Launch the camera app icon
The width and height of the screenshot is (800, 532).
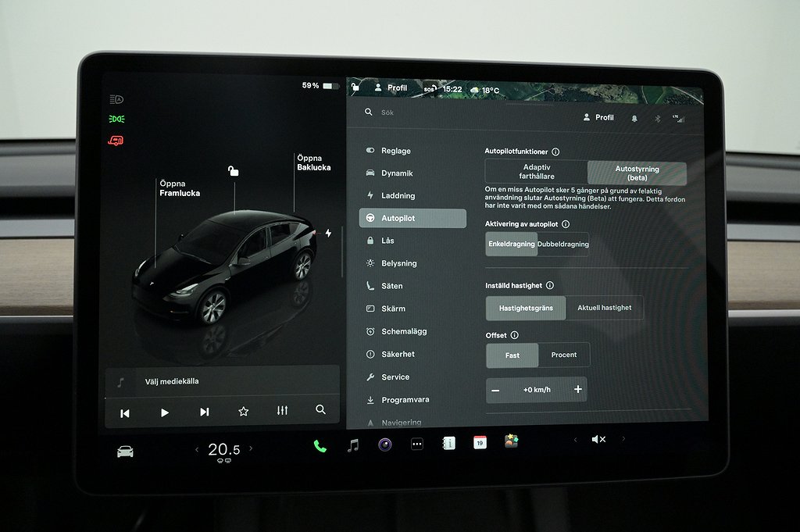point(384,445)
